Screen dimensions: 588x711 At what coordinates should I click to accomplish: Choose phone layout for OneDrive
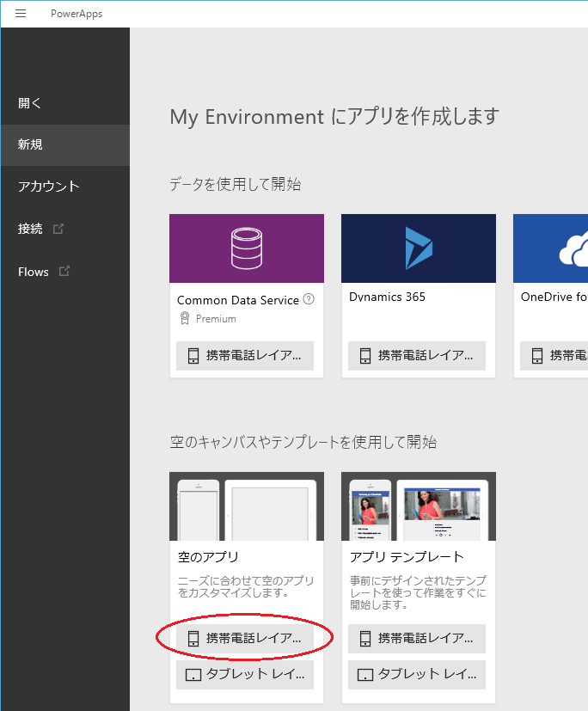point(554,356)
